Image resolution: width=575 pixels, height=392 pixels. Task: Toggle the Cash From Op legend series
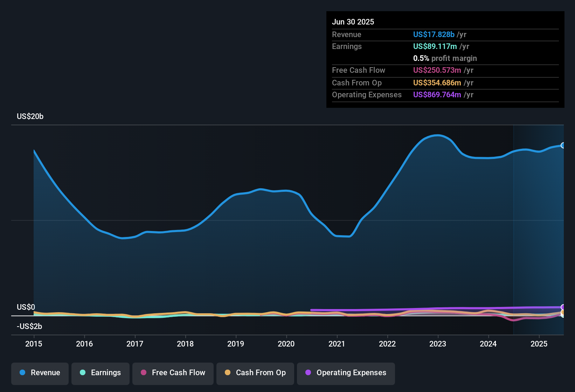255,373
